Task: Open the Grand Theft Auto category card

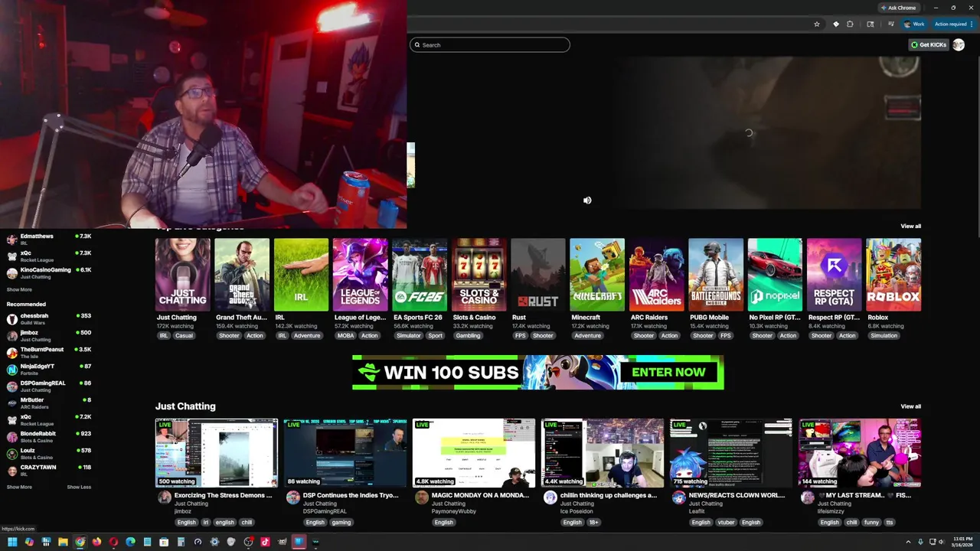Action: pos(242,275)
